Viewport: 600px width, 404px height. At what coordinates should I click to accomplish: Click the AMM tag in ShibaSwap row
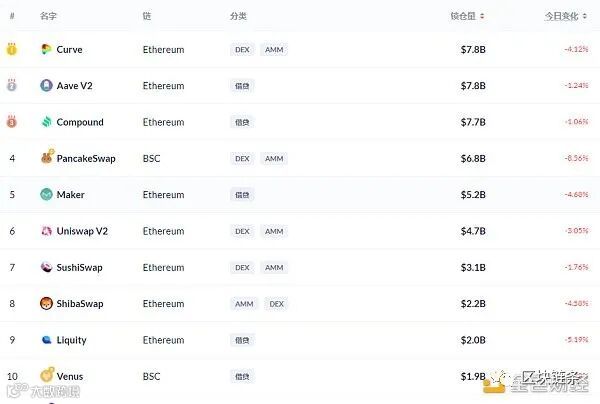(x=244, y=304)
